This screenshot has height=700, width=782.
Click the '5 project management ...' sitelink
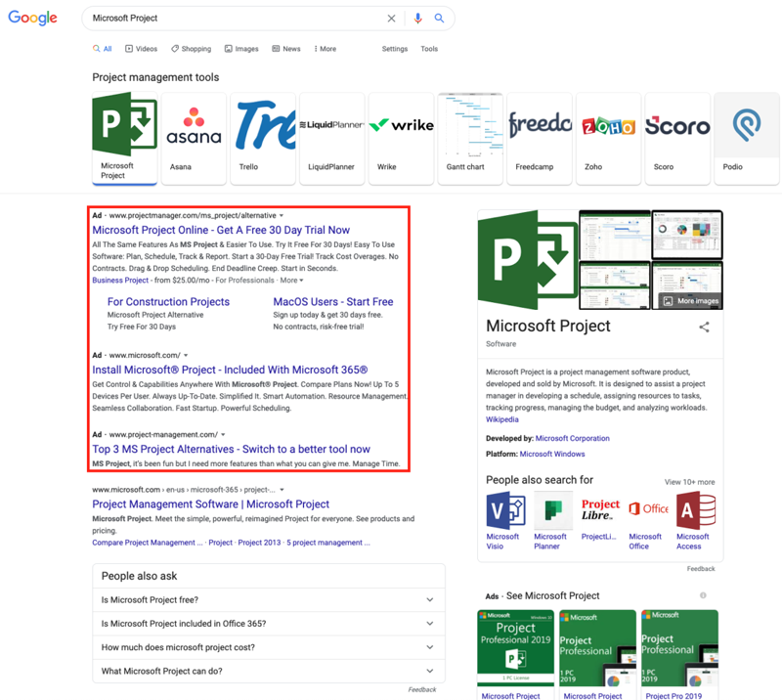(x=328, y=543)
